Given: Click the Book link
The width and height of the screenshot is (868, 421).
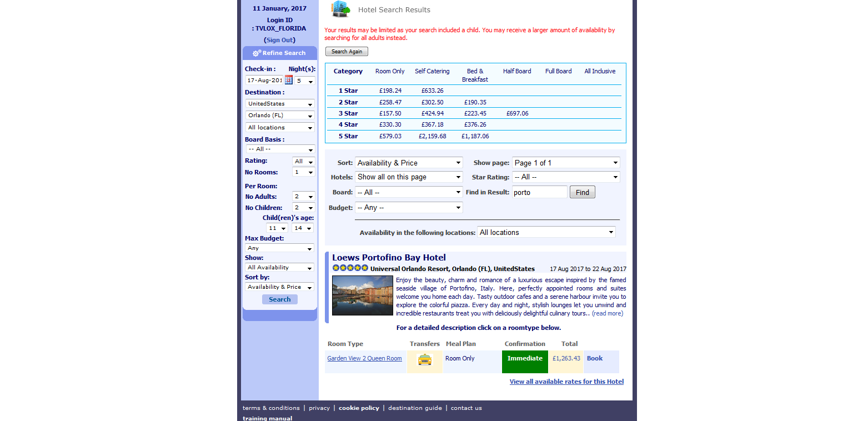Looking at the screenshot, I should 595,358.
